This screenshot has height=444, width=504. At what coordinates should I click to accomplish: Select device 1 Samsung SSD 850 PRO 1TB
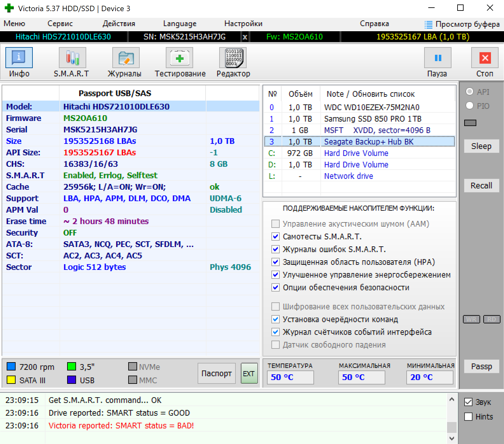coord(360,119)
